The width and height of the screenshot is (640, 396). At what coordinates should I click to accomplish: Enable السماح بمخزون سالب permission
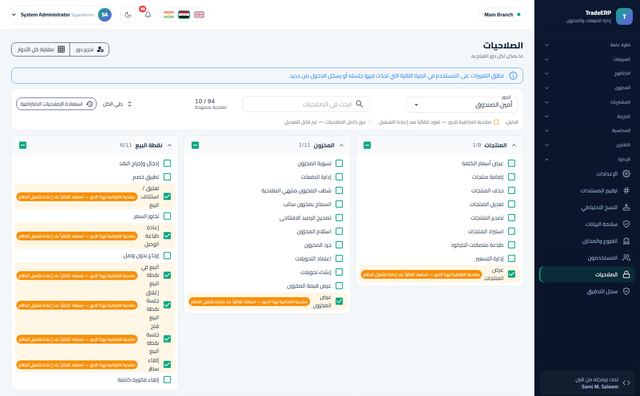pos(339,204)
